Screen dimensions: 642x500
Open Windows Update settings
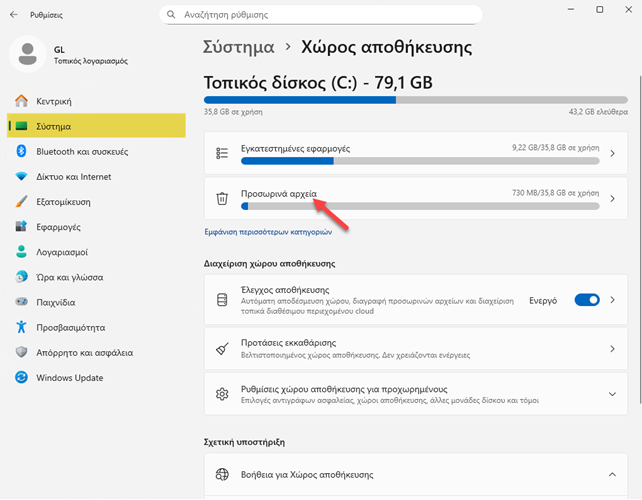click(x=96, y=378)
